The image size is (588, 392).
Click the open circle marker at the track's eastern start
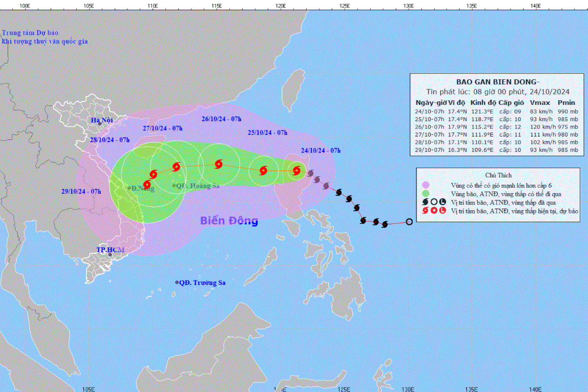pos(409,222)
